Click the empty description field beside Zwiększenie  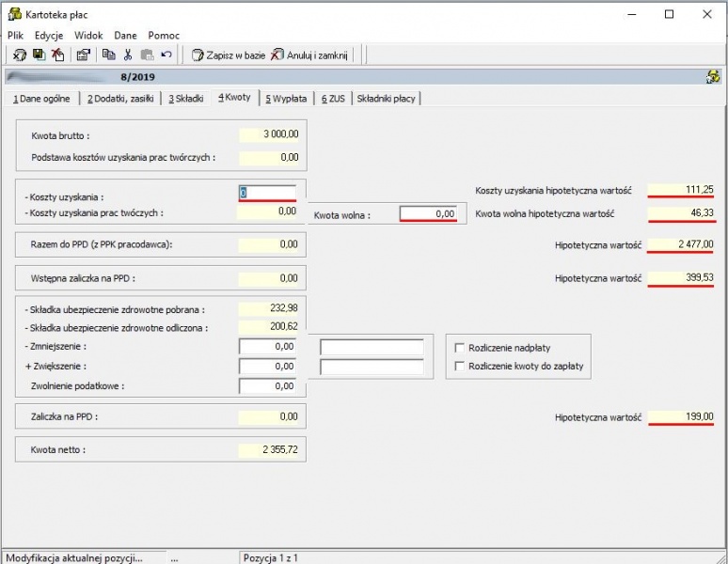pyautogui.click(x=372, y=367)
